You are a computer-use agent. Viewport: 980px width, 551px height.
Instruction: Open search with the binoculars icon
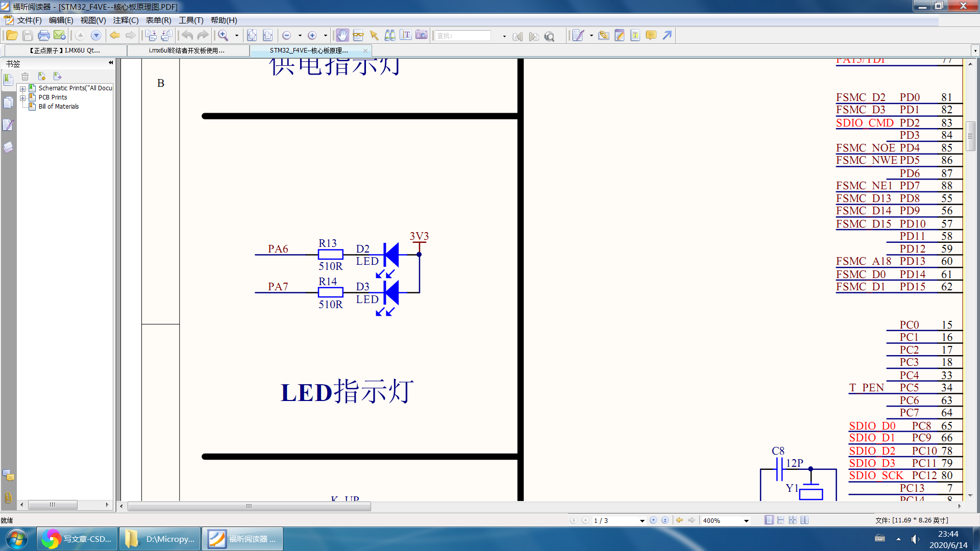click(550, 35)
